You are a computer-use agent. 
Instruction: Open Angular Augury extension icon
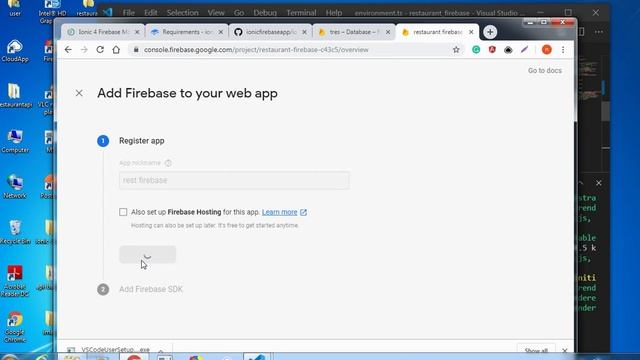click(492, 50)
